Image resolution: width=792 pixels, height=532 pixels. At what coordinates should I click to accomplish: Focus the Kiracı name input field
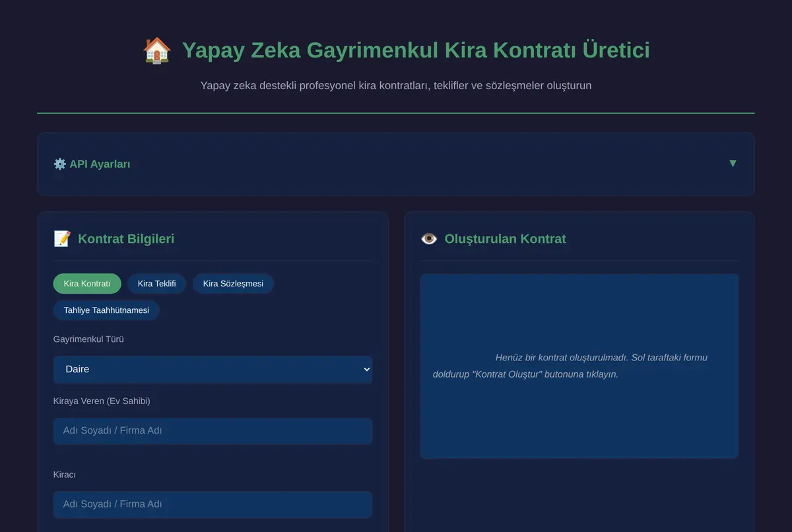point(213,504)
